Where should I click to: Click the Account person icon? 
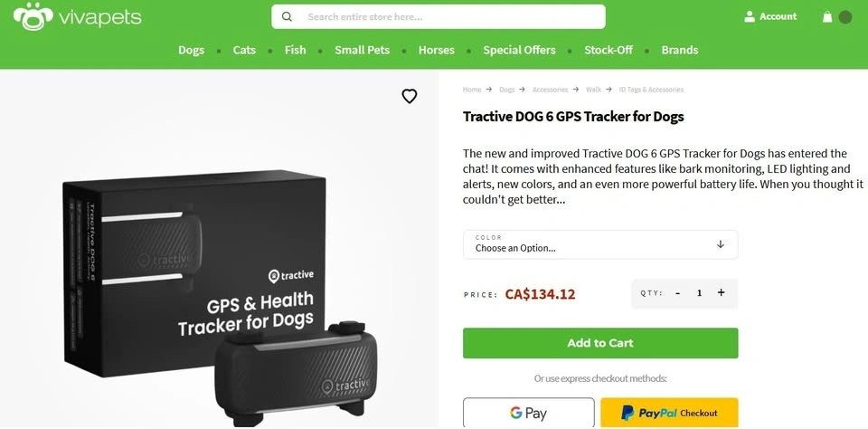[750, 16]
